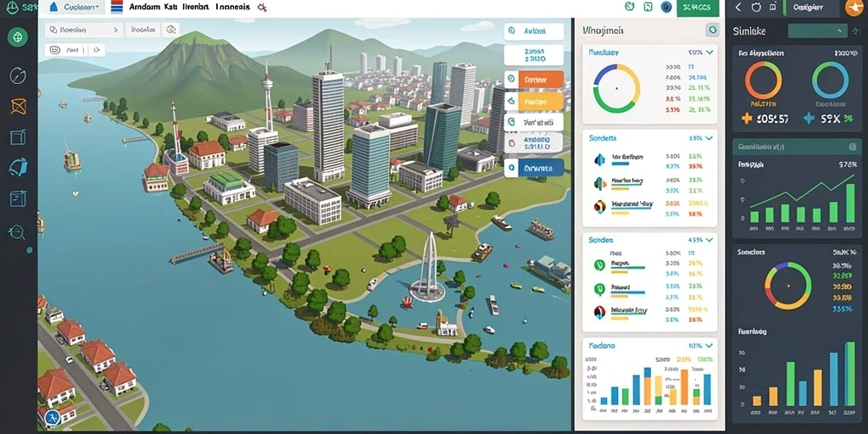Click the green circular globe icon in left sidebar
The width and height of the screenshot is (868, 434).
coord(18,37)
